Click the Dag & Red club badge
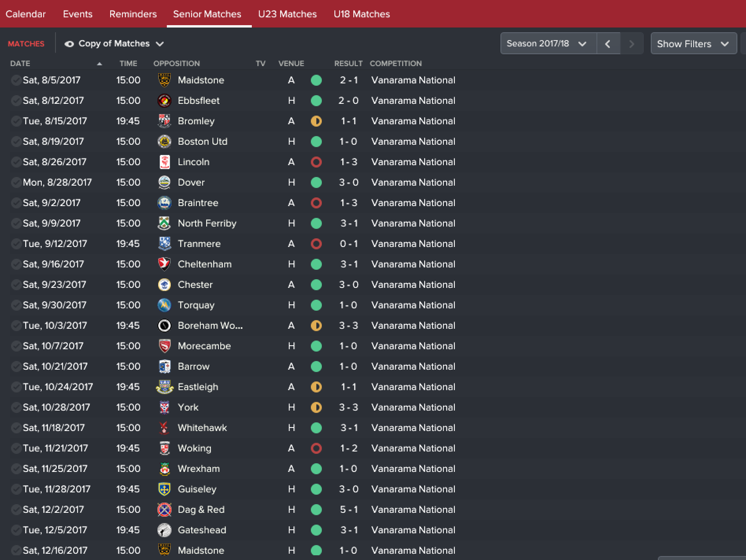746x560 pixels. coord(164,510)
